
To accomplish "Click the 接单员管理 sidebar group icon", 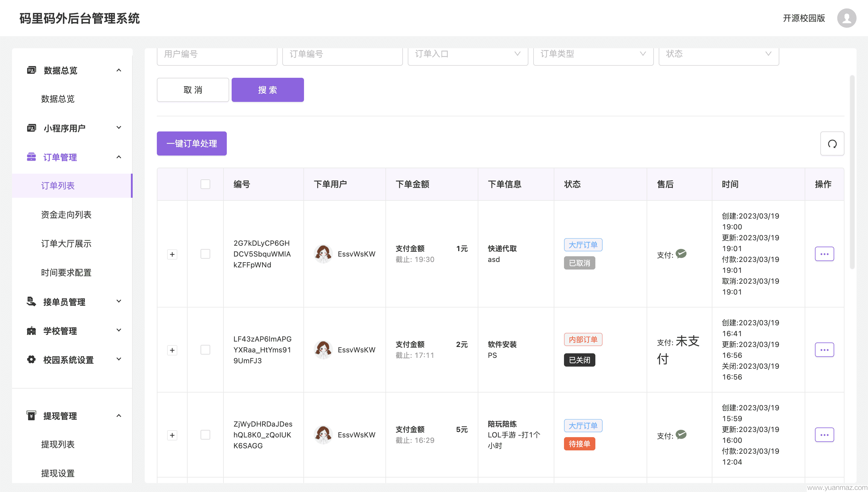I will (31, 301).
